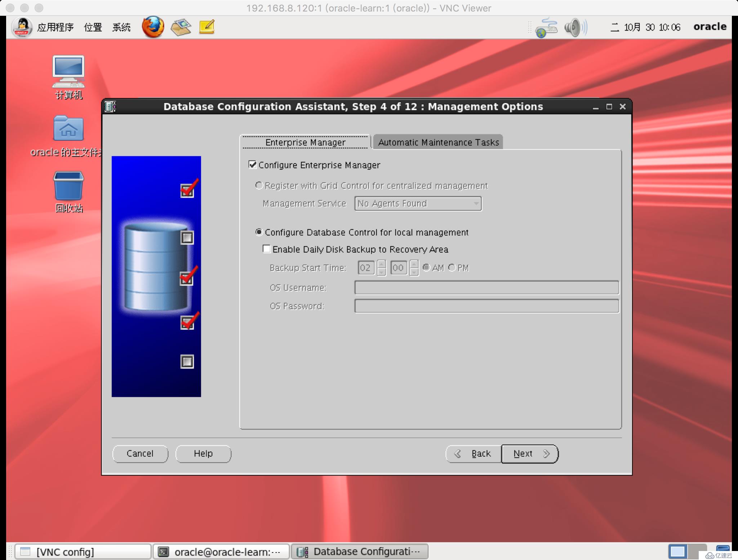The image size is (738, 560).
Task: Click the OS Password input field
Action: click(x=486, y=306)
